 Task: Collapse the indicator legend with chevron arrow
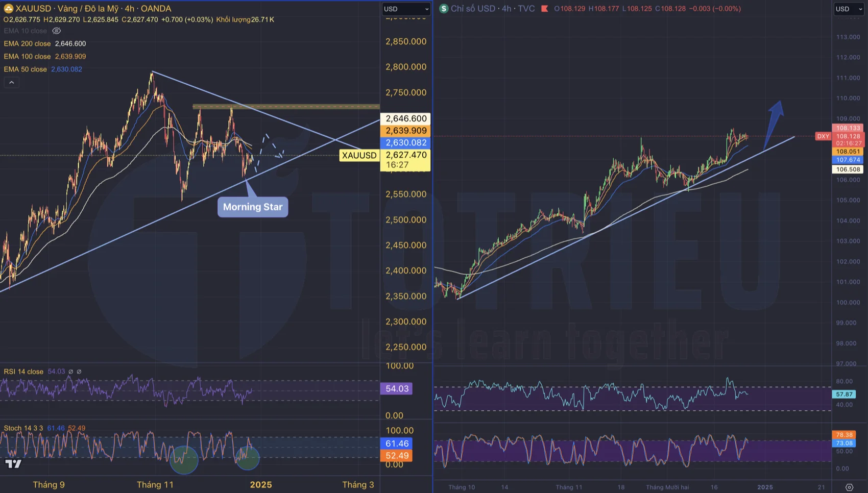11,82
